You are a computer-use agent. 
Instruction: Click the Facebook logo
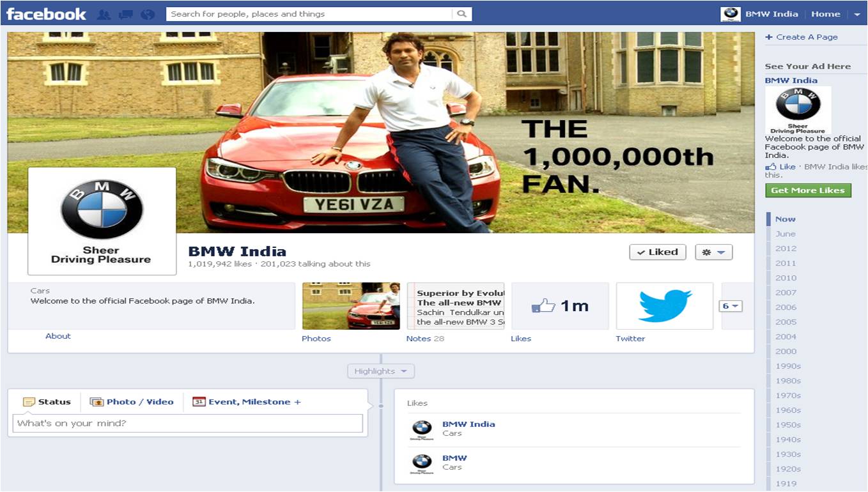tap(46, 14)
